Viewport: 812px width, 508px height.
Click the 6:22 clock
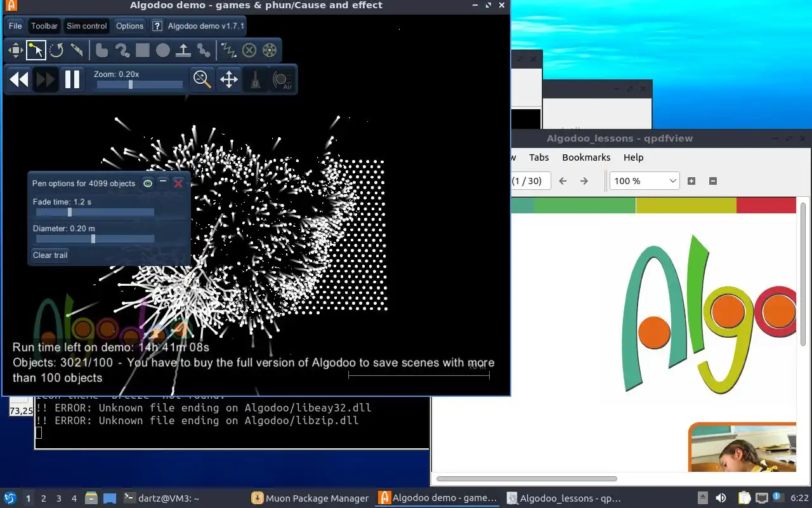click(799, 498)
